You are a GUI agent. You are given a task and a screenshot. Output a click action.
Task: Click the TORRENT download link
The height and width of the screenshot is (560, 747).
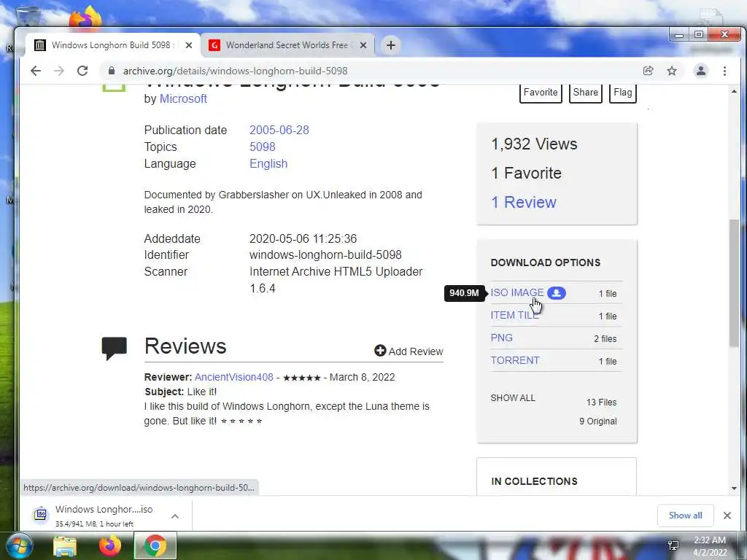coord(515,360)
